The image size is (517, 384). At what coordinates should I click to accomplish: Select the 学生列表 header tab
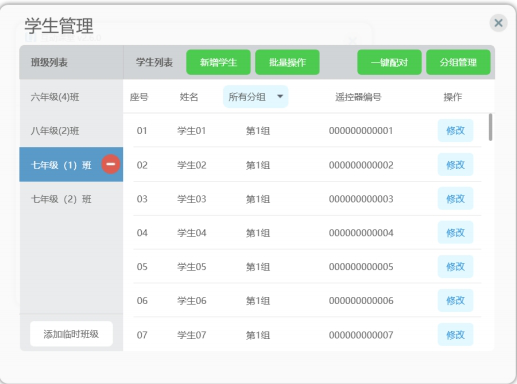pyautogui.click(x=154, y=62)
